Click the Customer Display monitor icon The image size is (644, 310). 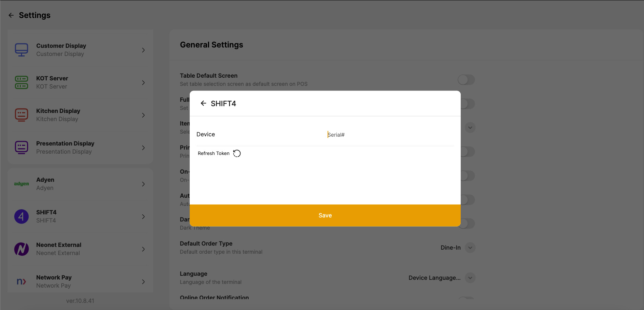pyautogui.click(x=21, y=50)
